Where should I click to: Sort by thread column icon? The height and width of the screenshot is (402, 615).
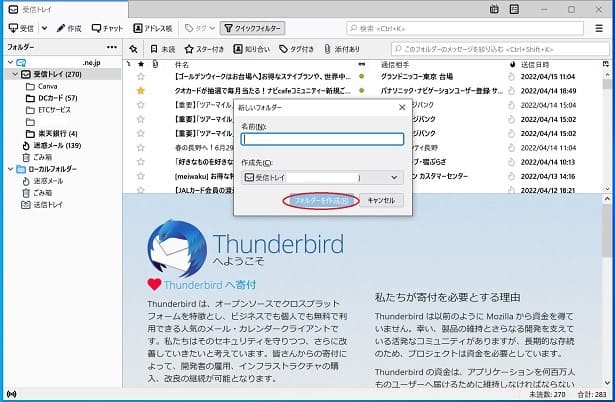(x=129, y=64)
